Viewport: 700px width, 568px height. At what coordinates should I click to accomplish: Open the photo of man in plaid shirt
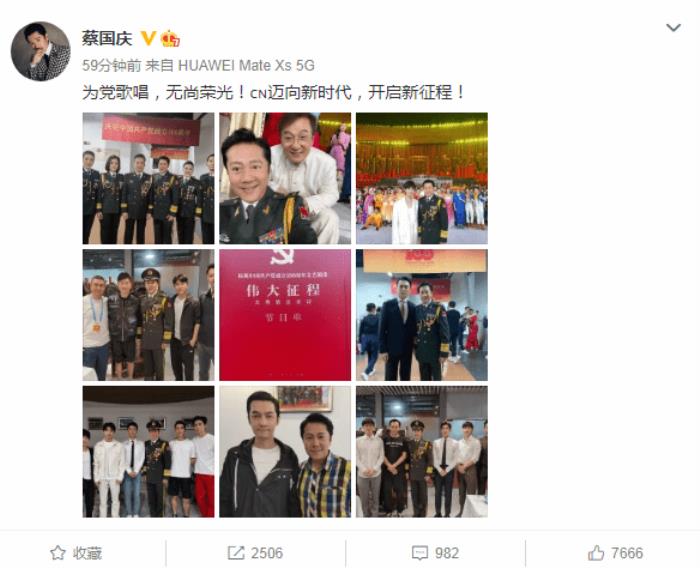[285, 451]
